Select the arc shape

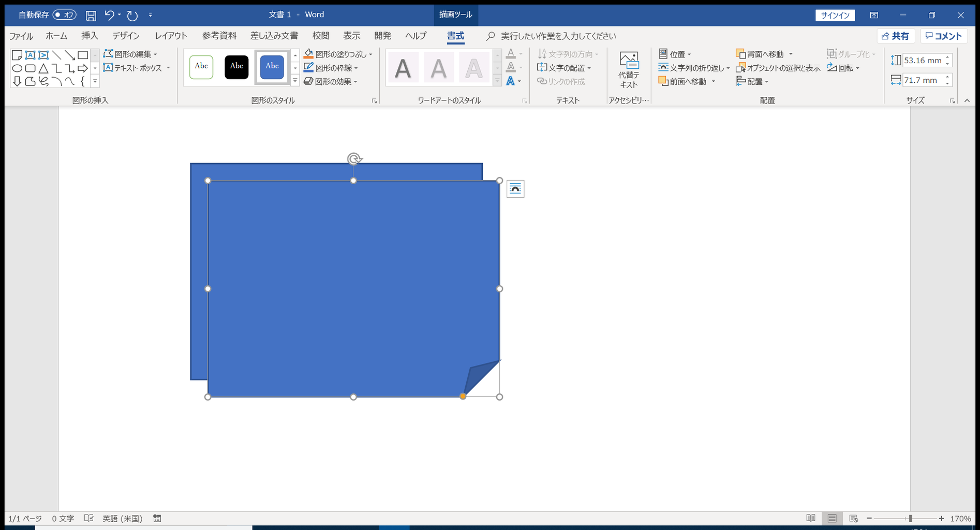(56, 81)
